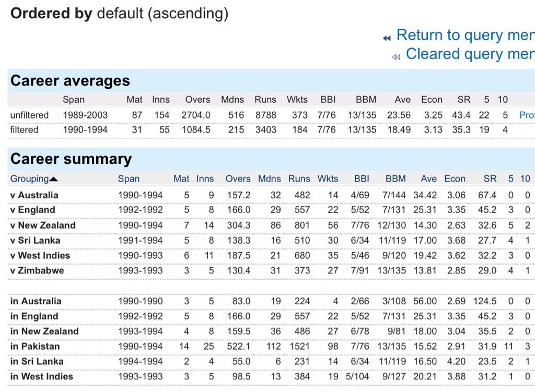535x392 pixels.
Task: Sort career summary by Wkts header
Action: pos(328,179)
